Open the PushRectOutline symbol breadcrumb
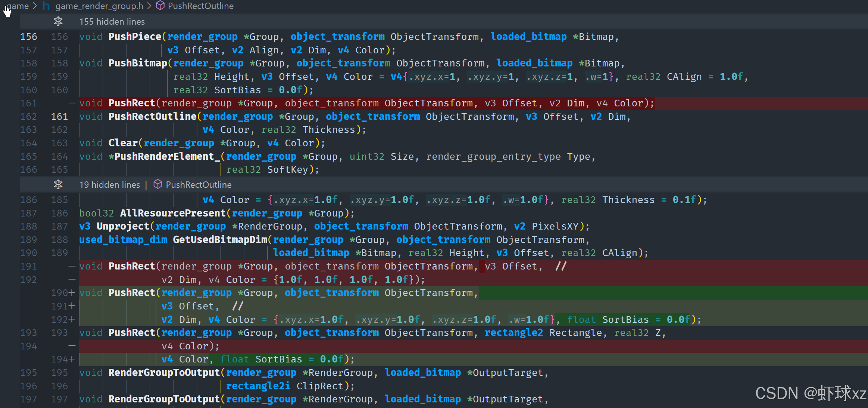Image resolution: width=868 pixels, height=408 pixels. point(201,6)
